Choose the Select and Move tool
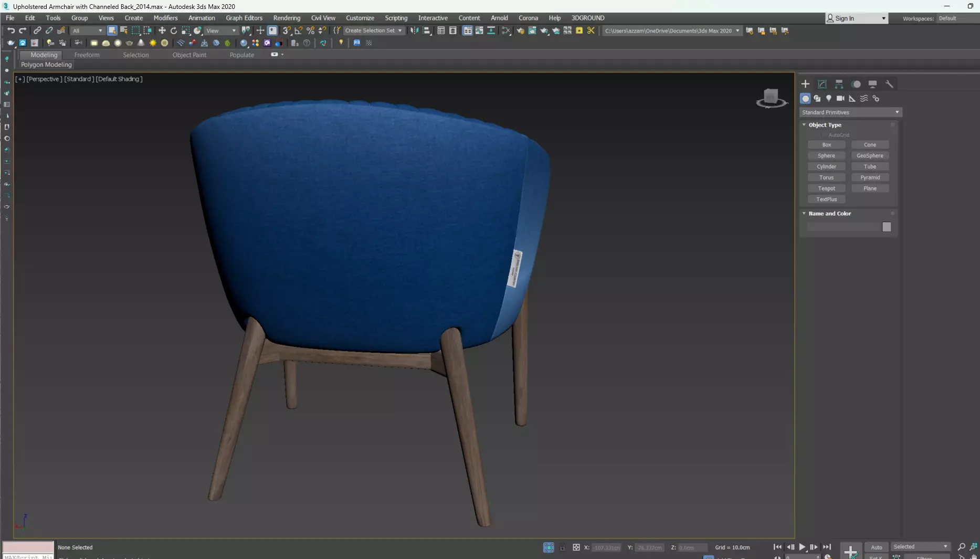 coord(162,30)
